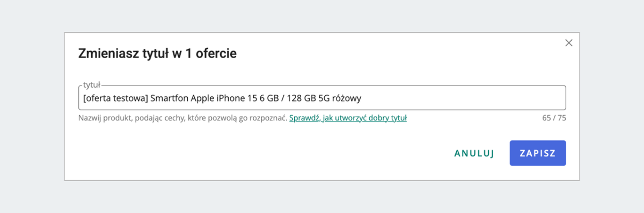Click the 'Zmieniasz tytuł w 1 ofercie' heading
Viewport: 644px width, 213px height.
(158, 53)
